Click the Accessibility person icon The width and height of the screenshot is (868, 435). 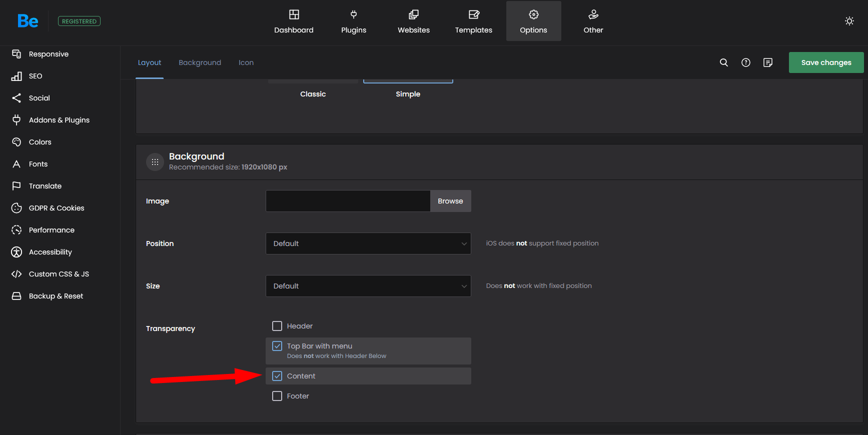(17, 252)
